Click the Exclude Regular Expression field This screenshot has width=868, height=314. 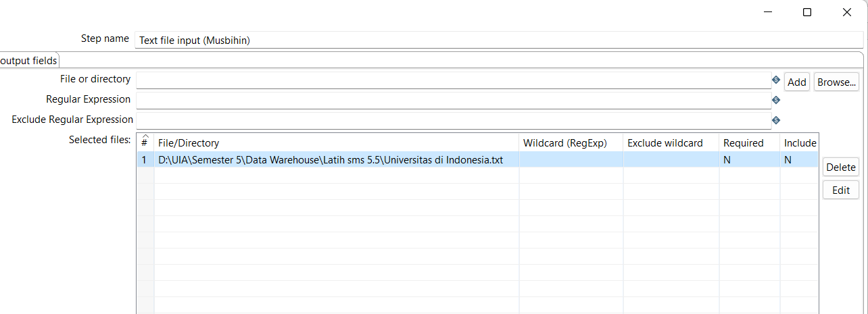pos(453,120)
